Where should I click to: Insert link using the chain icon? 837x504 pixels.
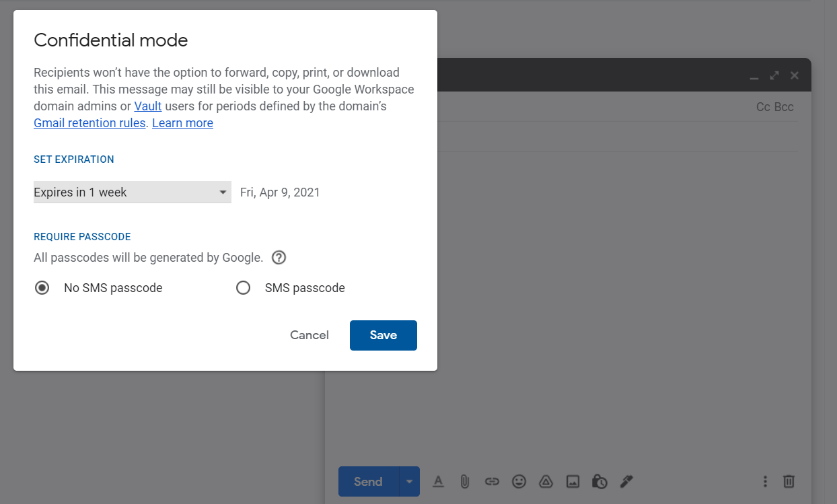492,481
